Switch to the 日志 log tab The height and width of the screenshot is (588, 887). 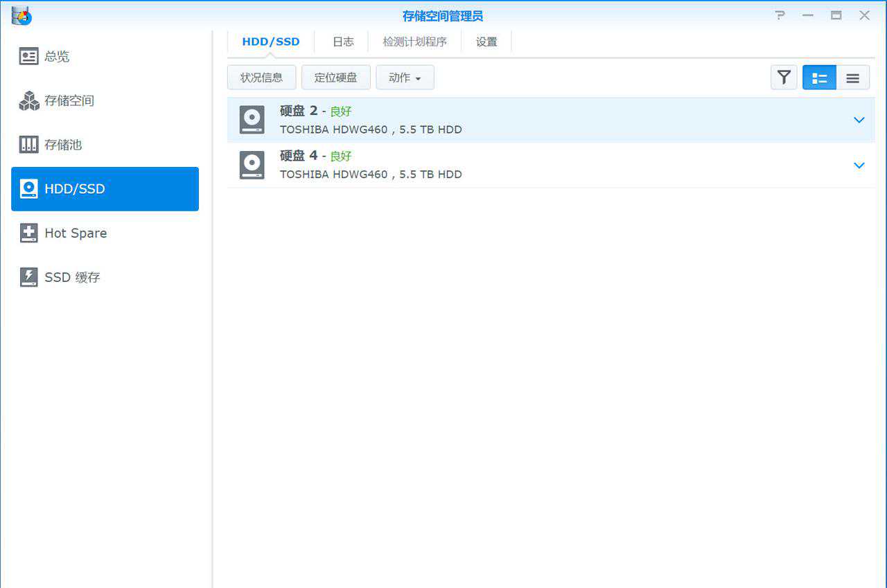coord(343,42)
